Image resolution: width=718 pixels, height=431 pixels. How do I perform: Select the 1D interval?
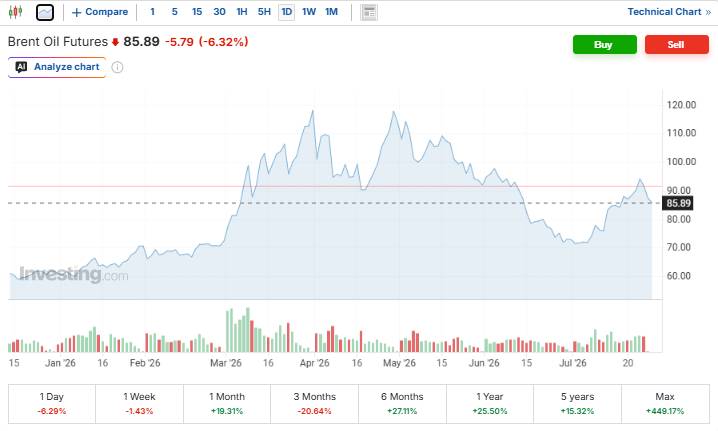tap(287, 12)
